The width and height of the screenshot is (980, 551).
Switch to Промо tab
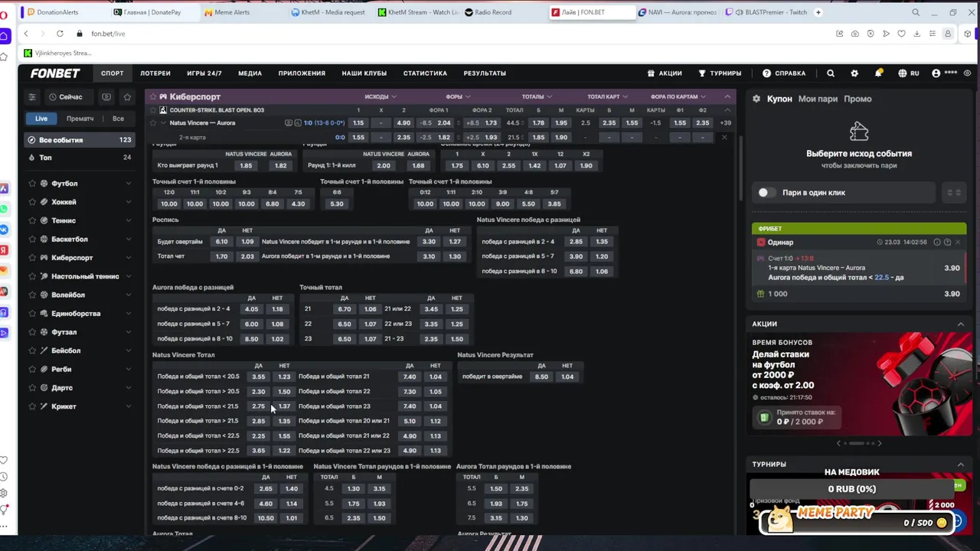click(x=857, y=99)
